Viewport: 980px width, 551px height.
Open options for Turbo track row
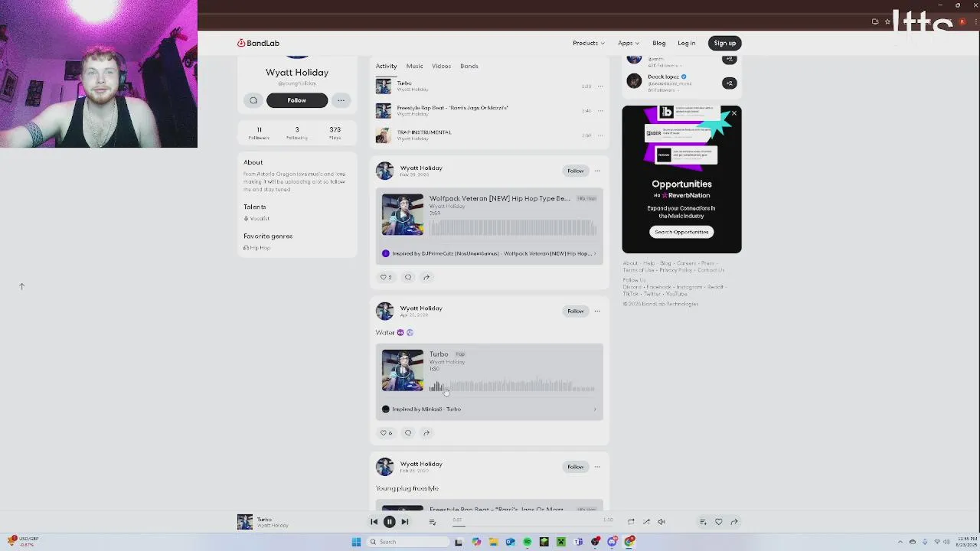click(x=600, y=86)
